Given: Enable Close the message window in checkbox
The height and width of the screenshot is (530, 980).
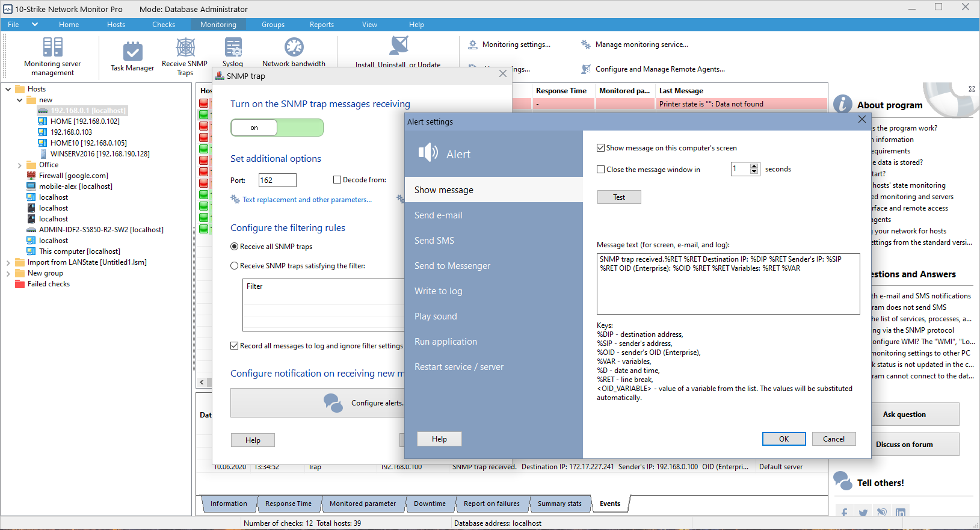Looking at the screenshot, I should 600,170.
